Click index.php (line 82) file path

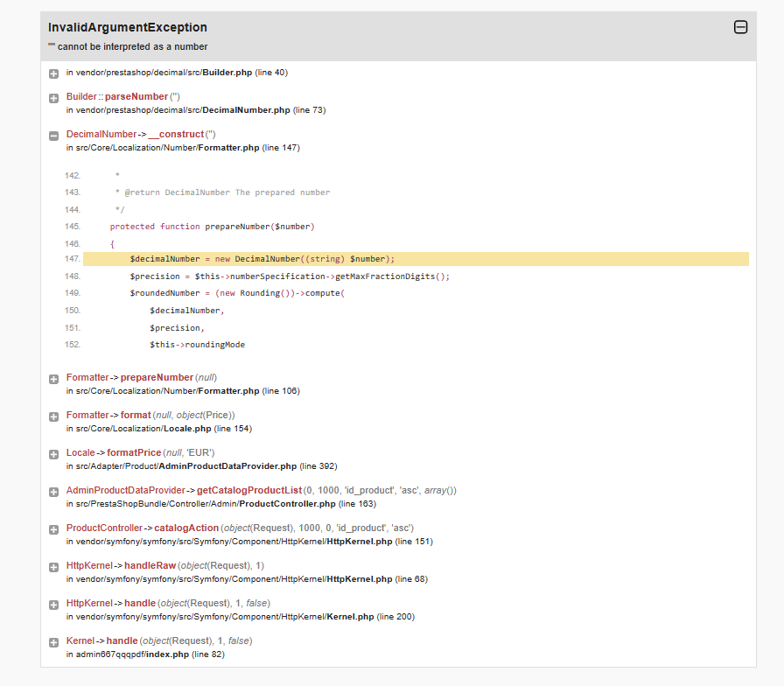[145, 654]
